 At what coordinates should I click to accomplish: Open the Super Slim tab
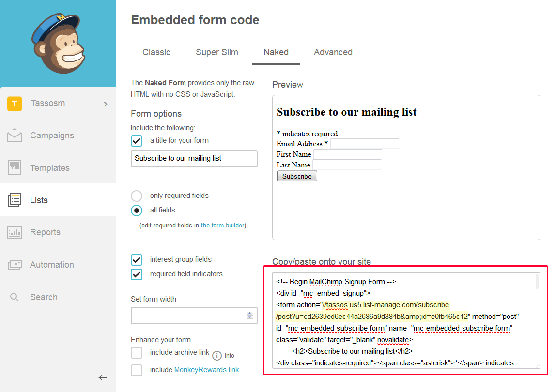217,52
